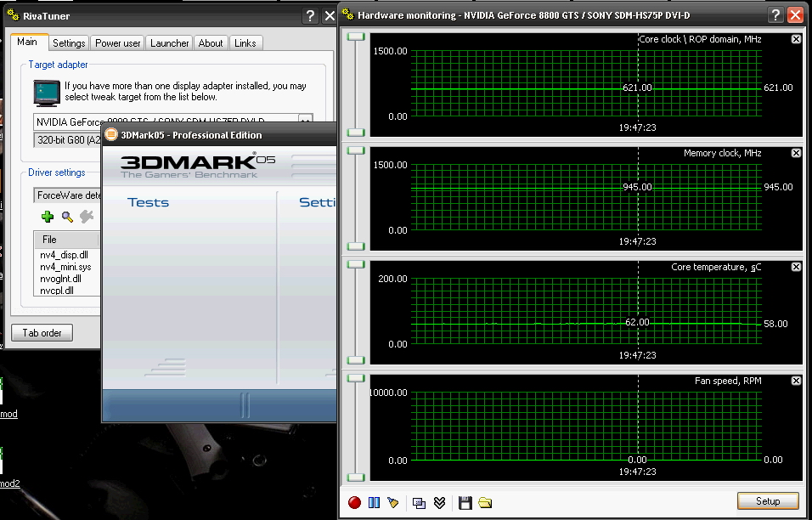Click the Core clock graph plot area
This screenshot has width=812, height=520.
(586, 83)
